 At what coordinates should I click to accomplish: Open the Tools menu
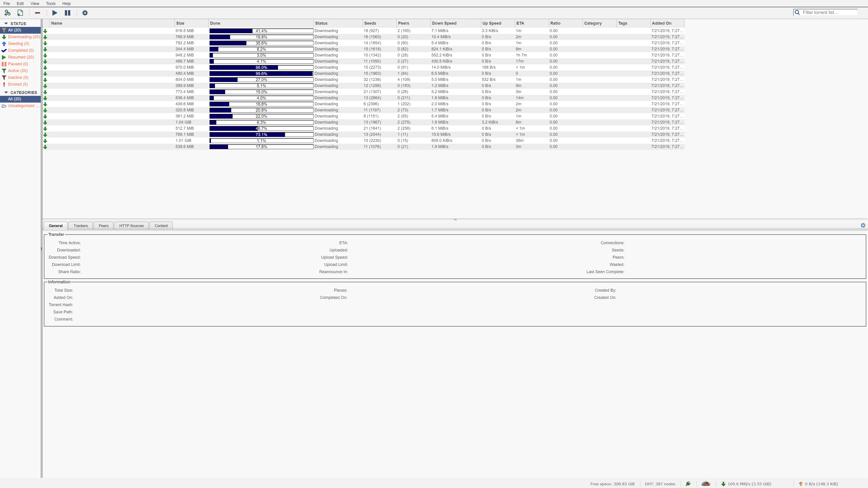[51, 3]
